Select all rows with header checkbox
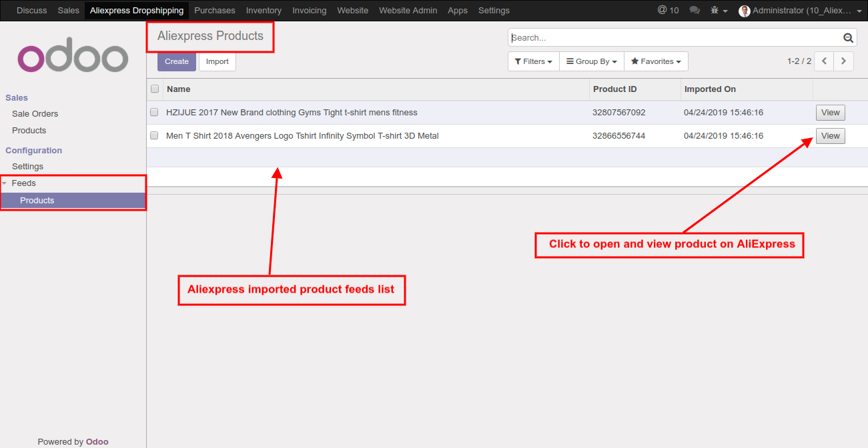The width and height of the screenshot is (868, 448). pyautogui.click(x=155, y=89)
